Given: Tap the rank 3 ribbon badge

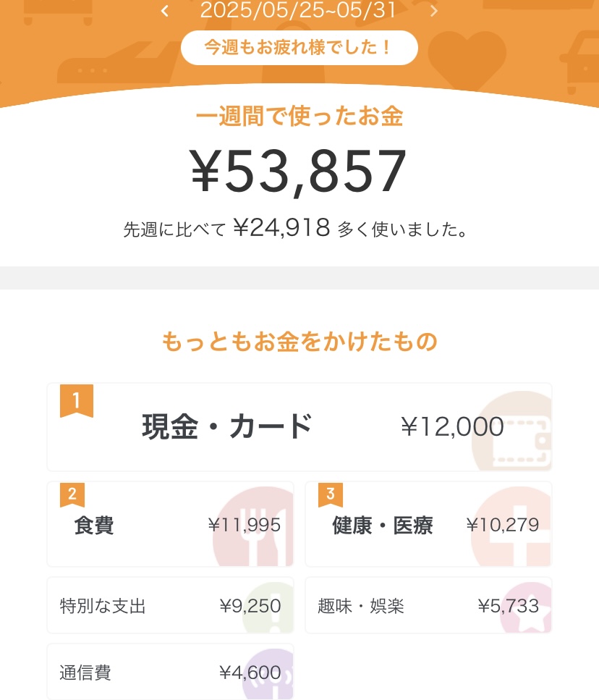Looking at the screenshot, I should (x=331, y=495).
